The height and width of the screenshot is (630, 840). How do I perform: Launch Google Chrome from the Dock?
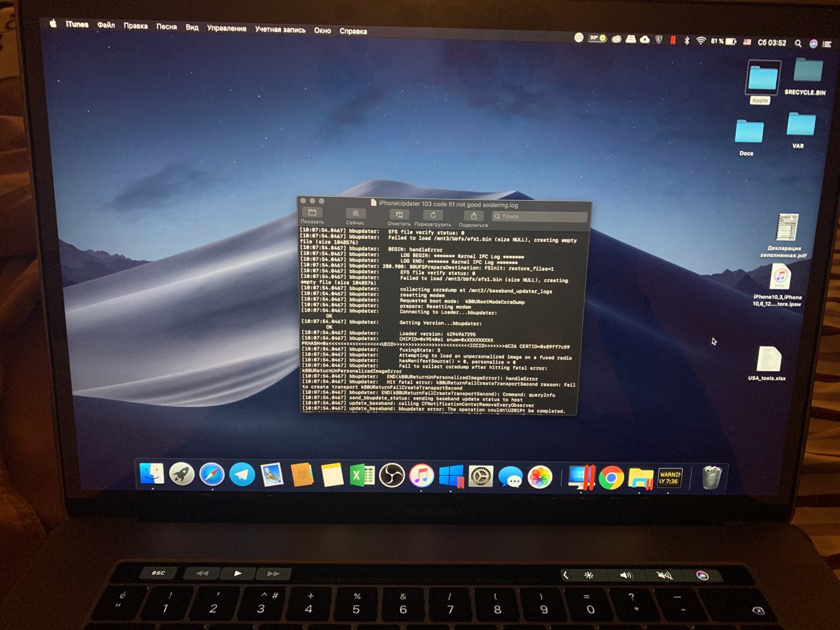pyautogui.click(x=611, y=478)
